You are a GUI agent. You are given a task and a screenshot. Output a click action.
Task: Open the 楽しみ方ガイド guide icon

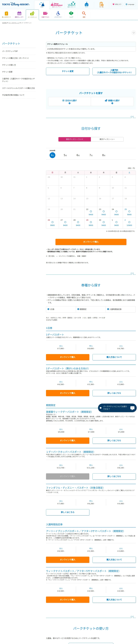[x=7, y=14]
